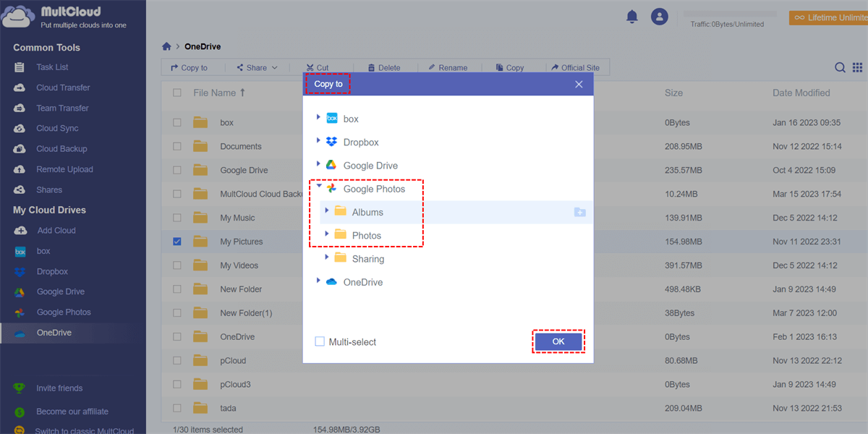Image resolution: width=868 pixels, height=434 pixels.
Task: Expand the box tree node
Action: (x=318, y=117)
